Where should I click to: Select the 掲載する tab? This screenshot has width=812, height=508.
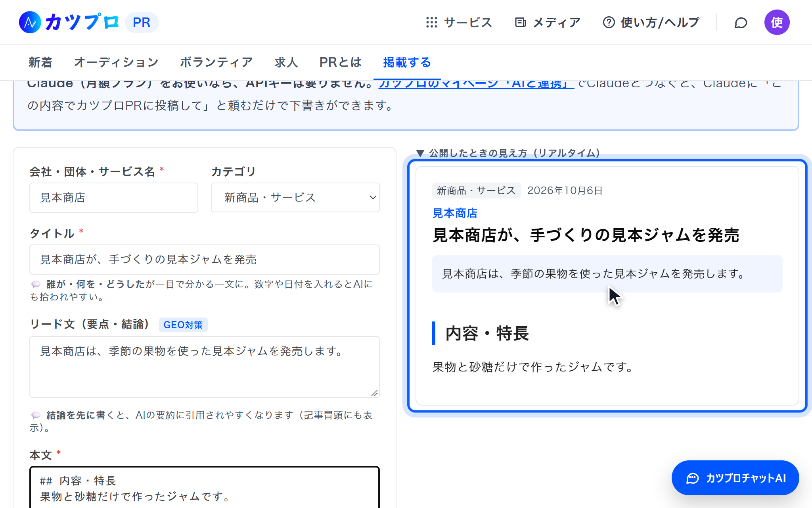tap(407, 62)
